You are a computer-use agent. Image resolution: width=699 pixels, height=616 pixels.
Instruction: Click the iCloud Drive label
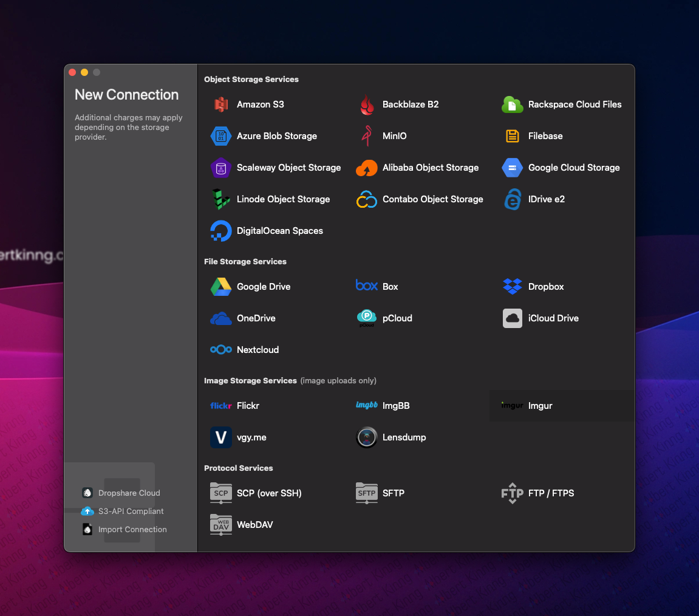point(553,318)
